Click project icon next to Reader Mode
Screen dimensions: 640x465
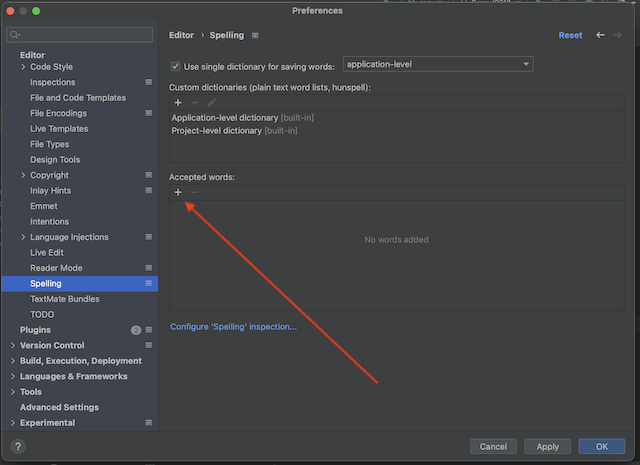tap(149, 268)
